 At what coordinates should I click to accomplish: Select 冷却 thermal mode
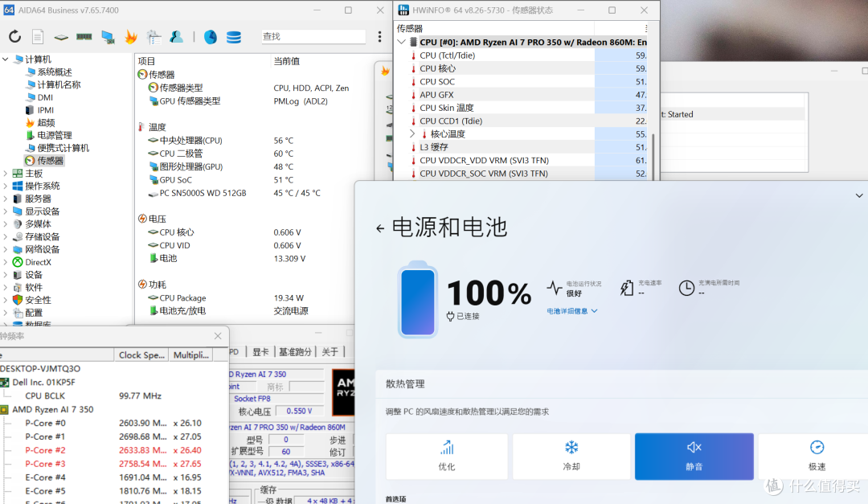571,457
